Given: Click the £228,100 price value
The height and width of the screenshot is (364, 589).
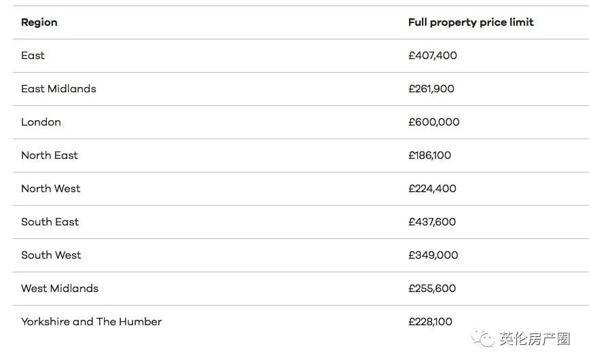Looking at the screenshot, I should pos(430,321).
